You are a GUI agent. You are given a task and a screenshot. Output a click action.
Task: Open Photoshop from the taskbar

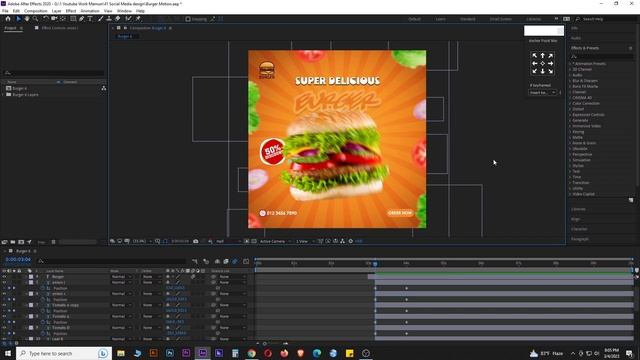170,353
